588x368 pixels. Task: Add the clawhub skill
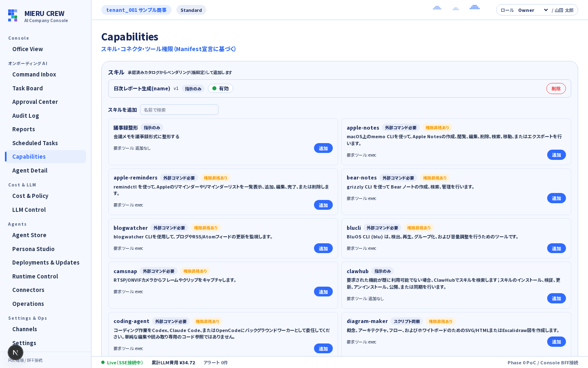click(x=557, y=298)
